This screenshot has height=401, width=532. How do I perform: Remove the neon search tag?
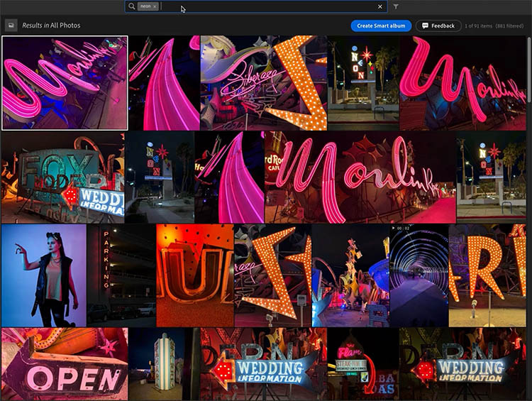coord(155,6)
